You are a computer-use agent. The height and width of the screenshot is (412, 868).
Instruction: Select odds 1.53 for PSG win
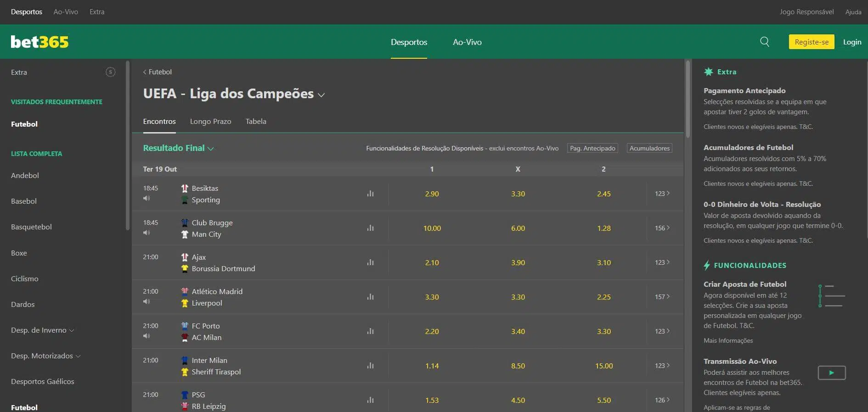[432, 400]
